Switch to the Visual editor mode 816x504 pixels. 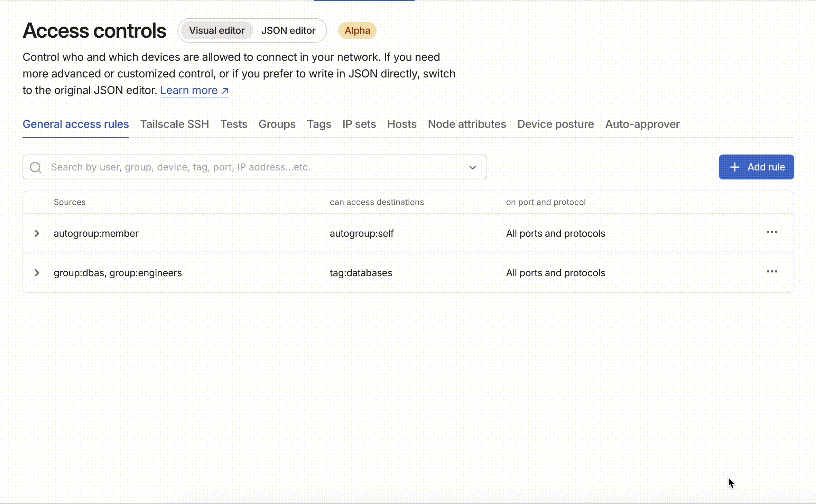pos(217,30)
